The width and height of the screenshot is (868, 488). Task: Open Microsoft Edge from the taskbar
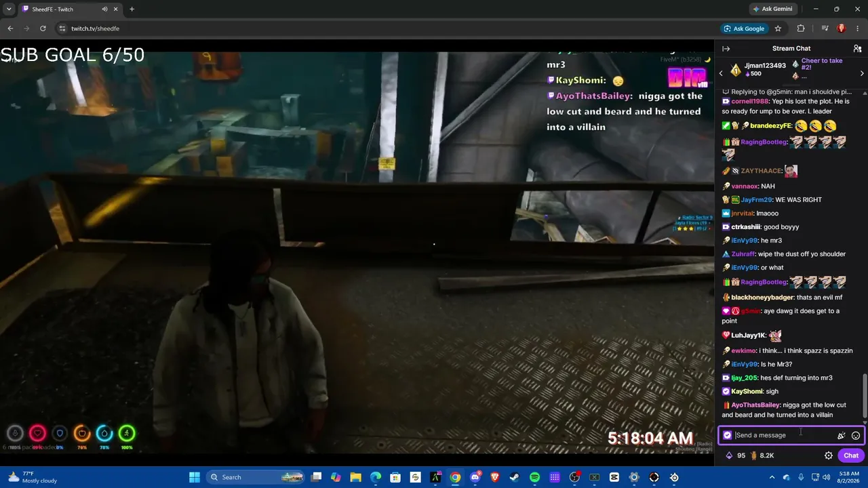pos(376,477)
